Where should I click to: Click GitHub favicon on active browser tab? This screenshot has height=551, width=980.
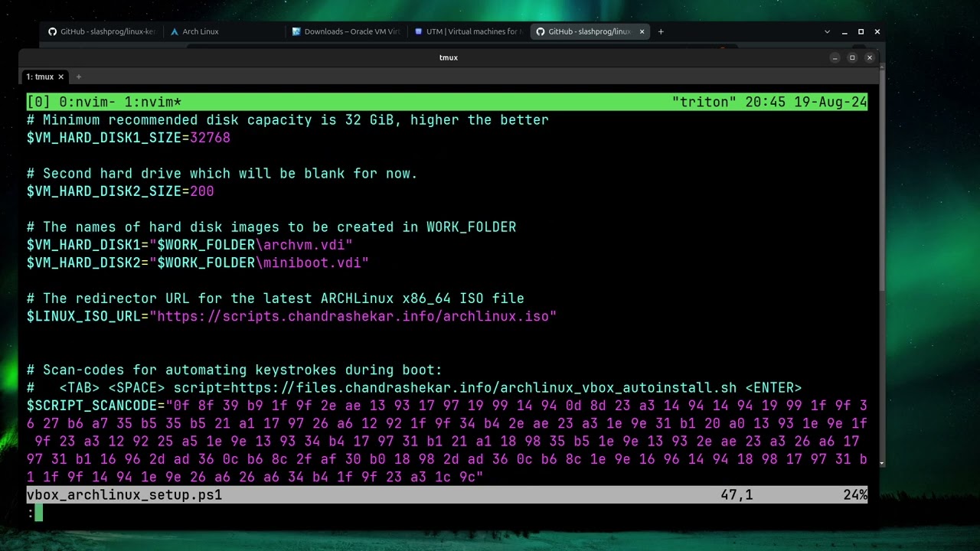pyautogui.click(x=541, y=31)
